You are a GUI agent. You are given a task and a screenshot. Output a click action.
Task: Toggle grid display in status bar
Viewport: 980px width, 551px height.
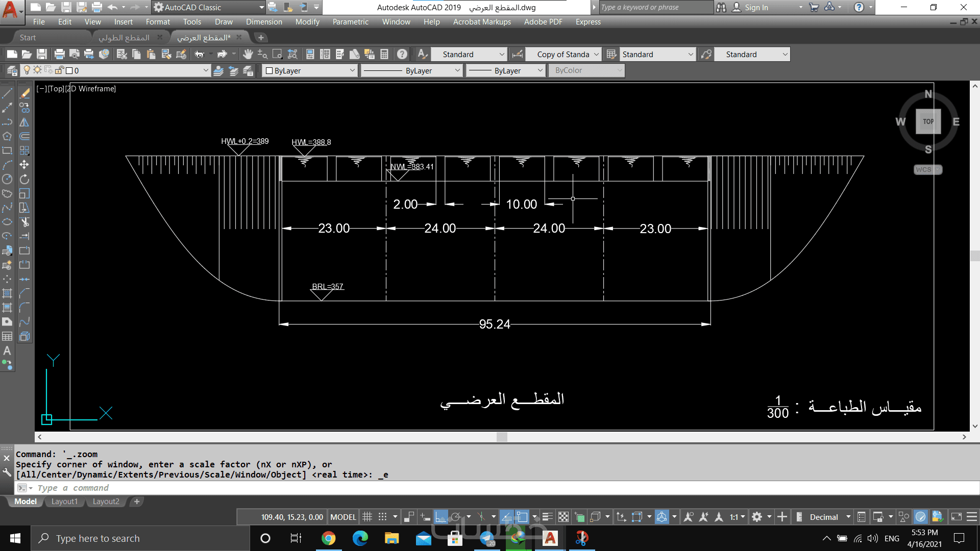point(367,517)
